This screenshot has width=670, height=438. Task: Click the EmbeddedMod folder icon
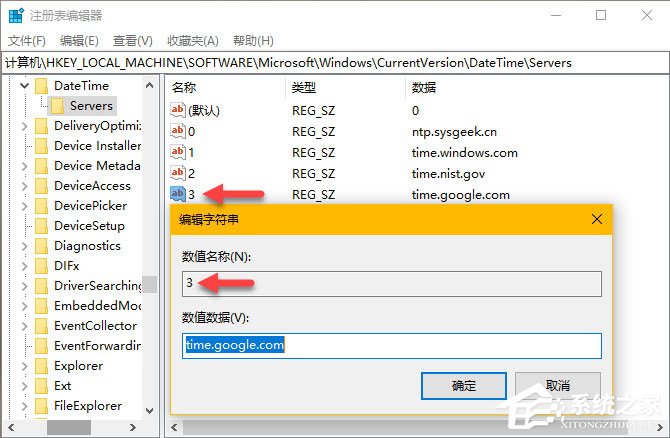(41, 306)
